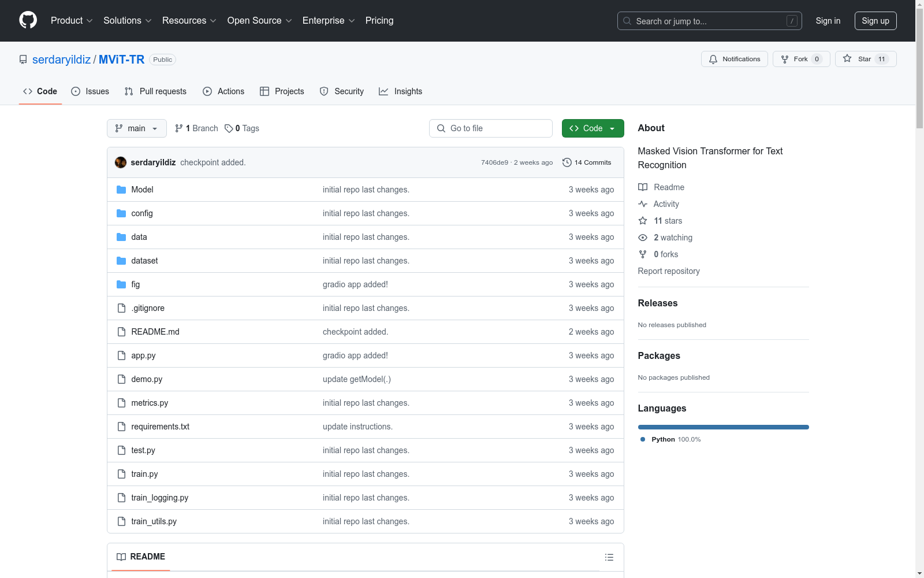Open the metrics.py file
The height and width of the screenshot is (578, 924).
pyautogui.click(x=150, y=403)
